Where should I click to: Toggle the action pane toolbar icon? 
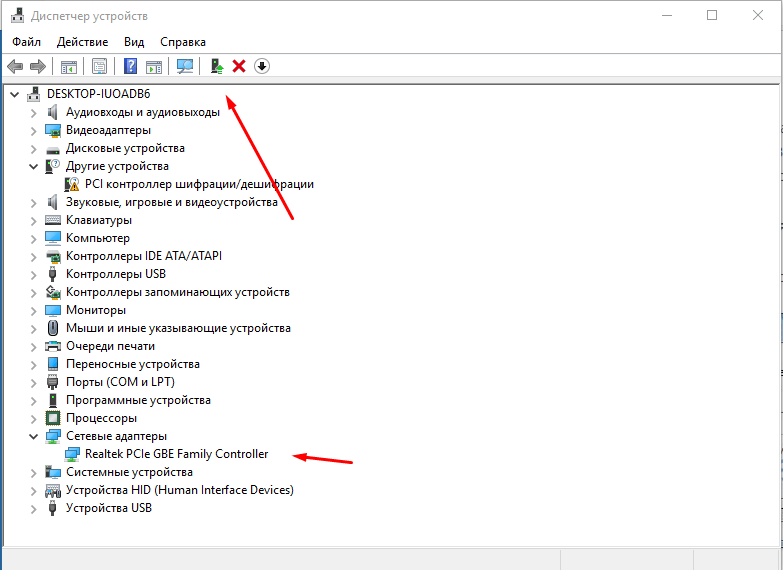[154, 66]
